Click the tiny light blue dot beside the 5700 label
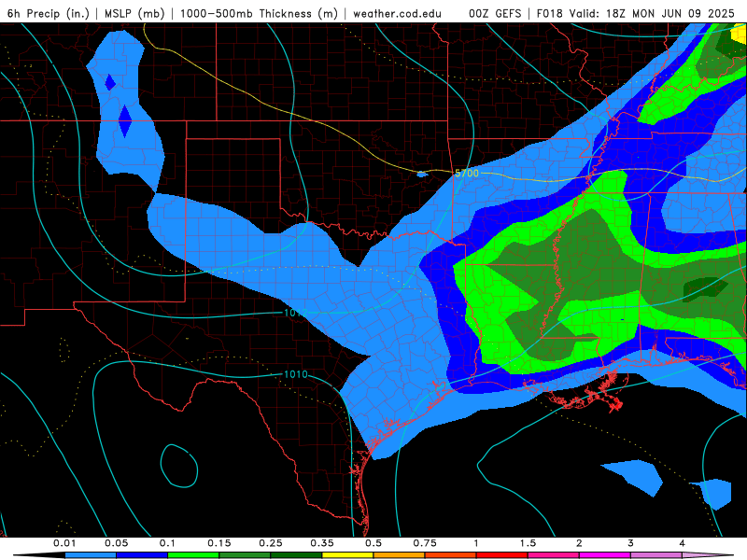This screenshot has height=560, width=747. (422, 175)
